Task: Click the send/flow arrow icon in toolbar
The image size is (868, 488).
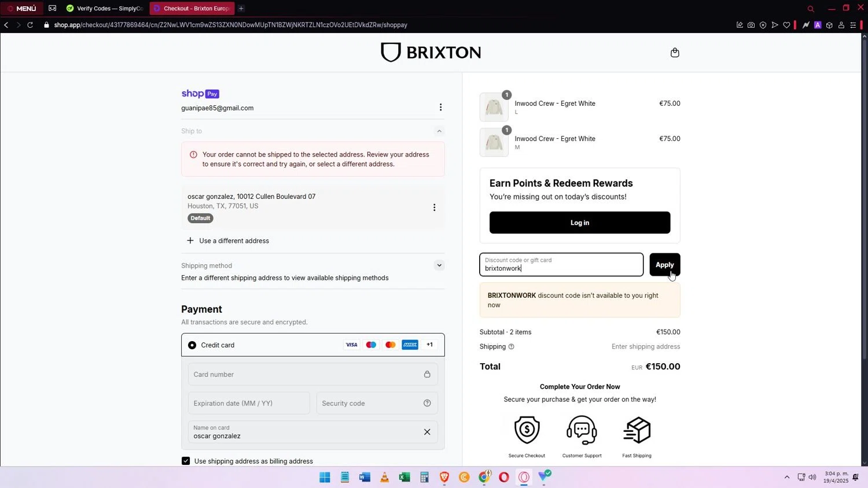Action: (775, 25)
